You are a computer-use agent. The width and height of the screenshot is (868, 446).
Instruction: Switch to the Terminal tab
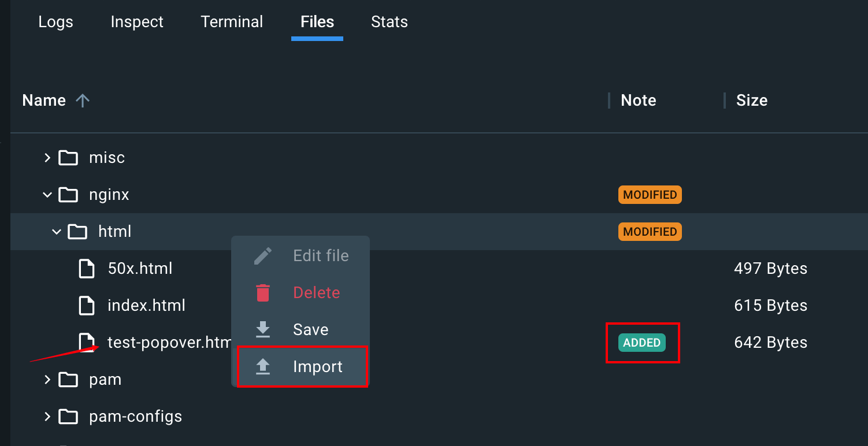click(x=231, y=22)
